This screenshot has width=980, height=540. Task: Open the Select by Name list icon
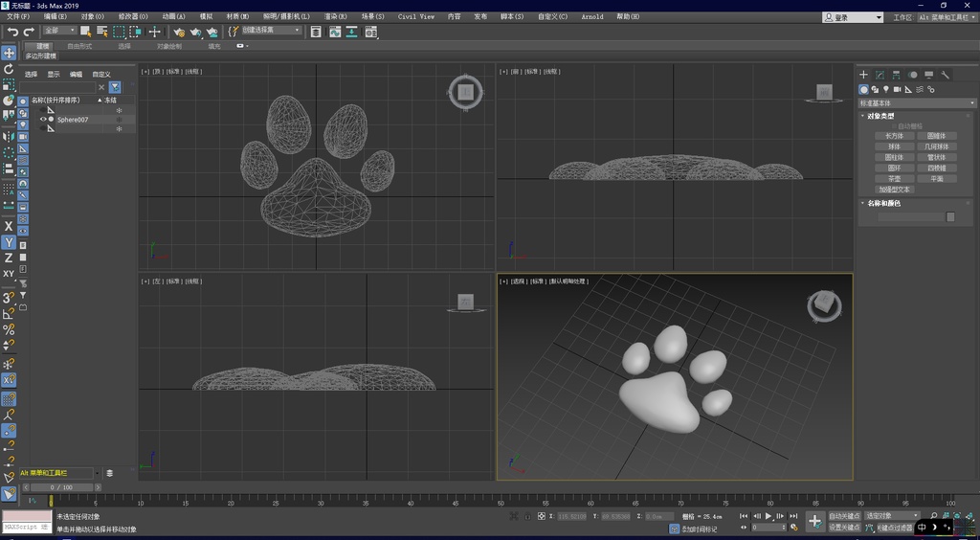tap(102, 32)
